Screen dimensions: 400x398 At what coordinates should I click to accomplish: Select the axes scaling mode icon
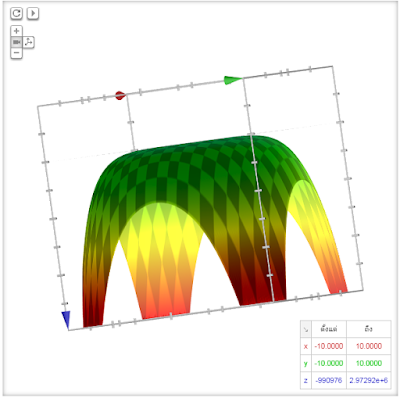[x=29, y=42]
